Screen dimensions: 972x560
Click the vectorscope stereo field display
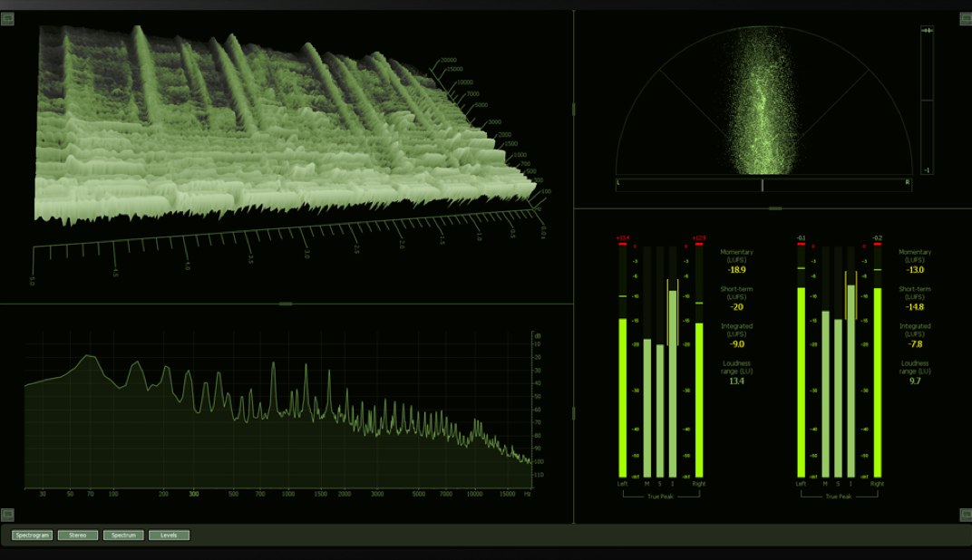point(763,101)
